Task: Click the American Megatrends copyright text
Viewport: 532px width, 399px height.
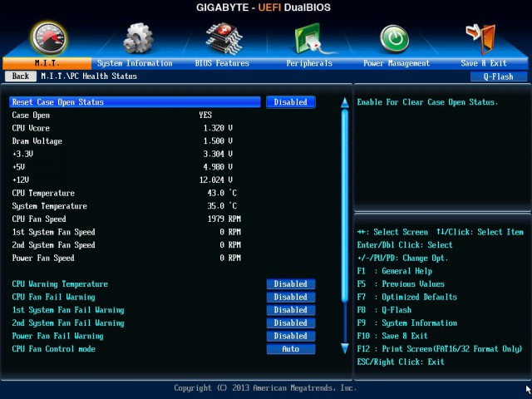Action: point(265,388)
